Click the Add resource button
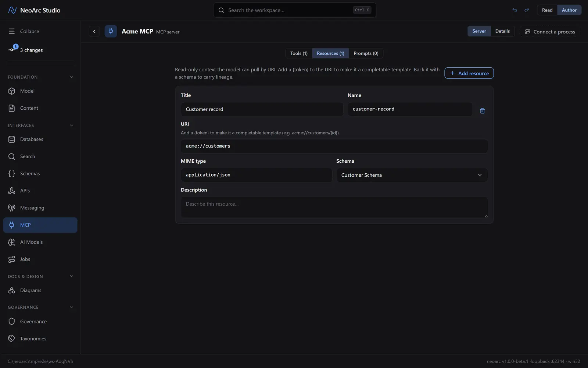 [469, 73]
